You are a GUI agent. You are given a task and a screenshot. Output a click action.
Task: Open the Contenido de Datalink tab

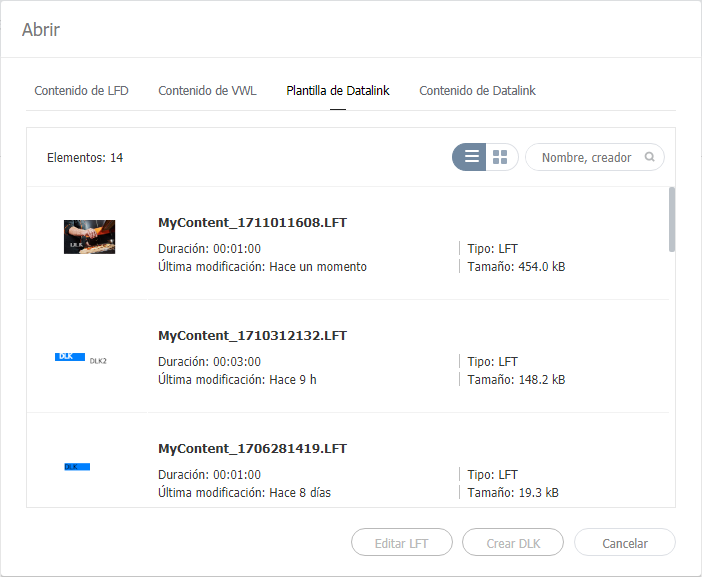[x=477, y=90]
